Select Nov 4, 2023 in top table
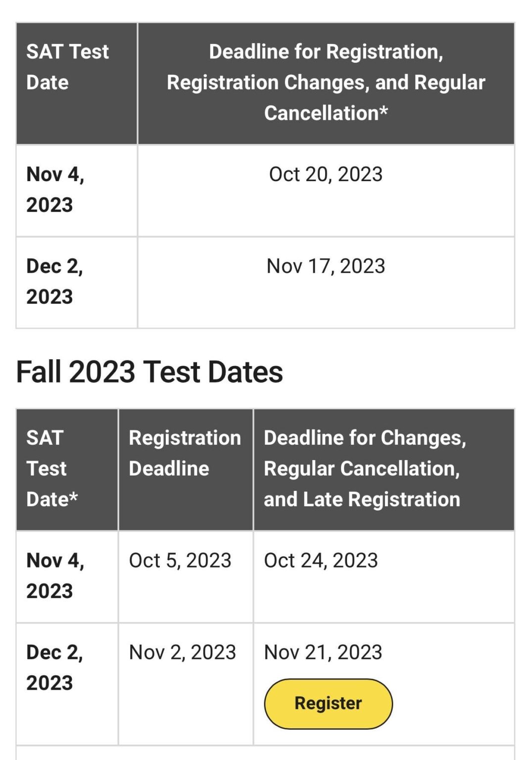 (55, 190)
